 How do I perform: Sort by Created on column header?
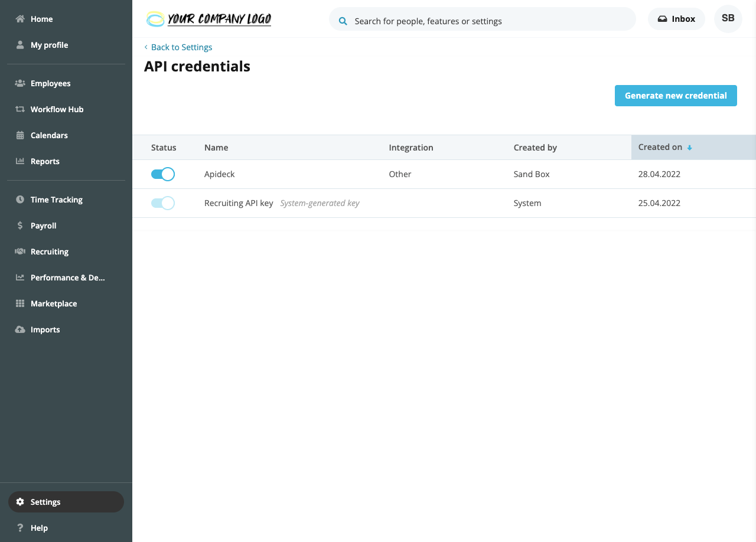(x=693, y=147)
